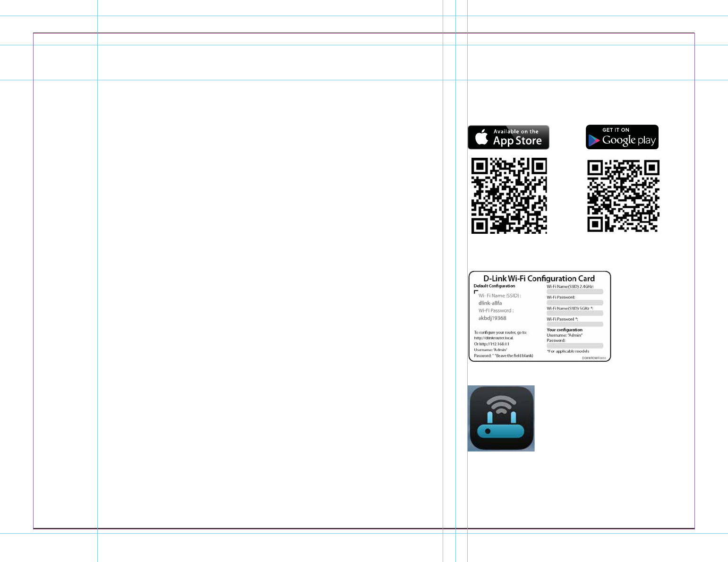Click the "Wi-Fi Name(SSID) 5GHz *:" label
Viewport: 728px width, 562px height.
(570, 308)
